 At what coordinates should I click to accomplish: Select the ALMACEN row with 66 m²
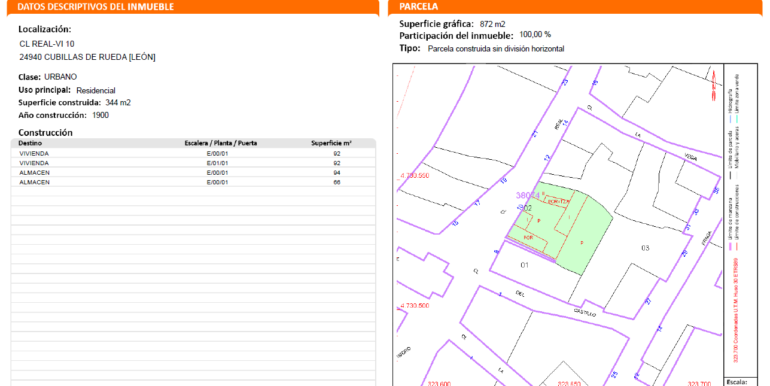pyautogui.click(x=193, y=182)
